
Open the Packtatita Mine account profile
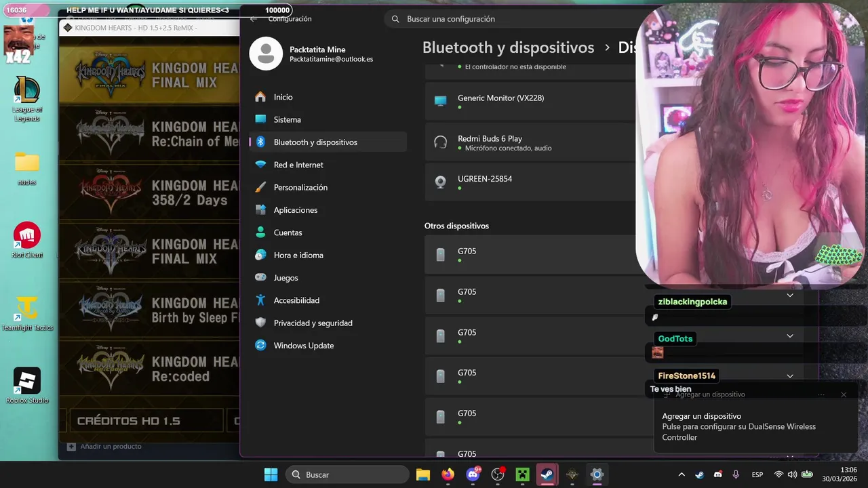(x=312, y=54)
